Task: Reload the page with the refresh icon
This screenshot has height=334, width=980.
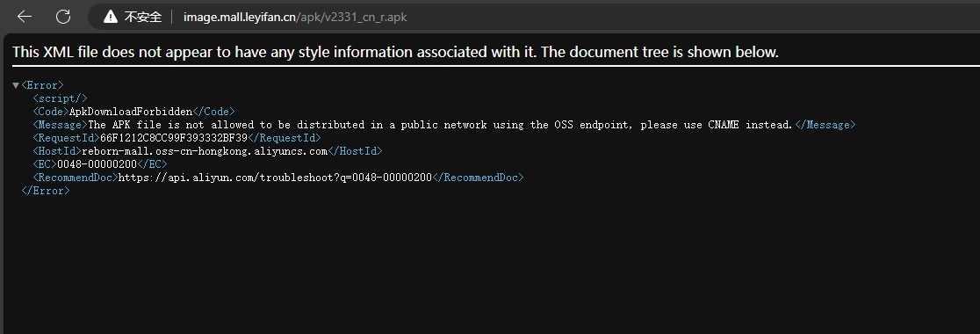Action: tap(63, 17)
